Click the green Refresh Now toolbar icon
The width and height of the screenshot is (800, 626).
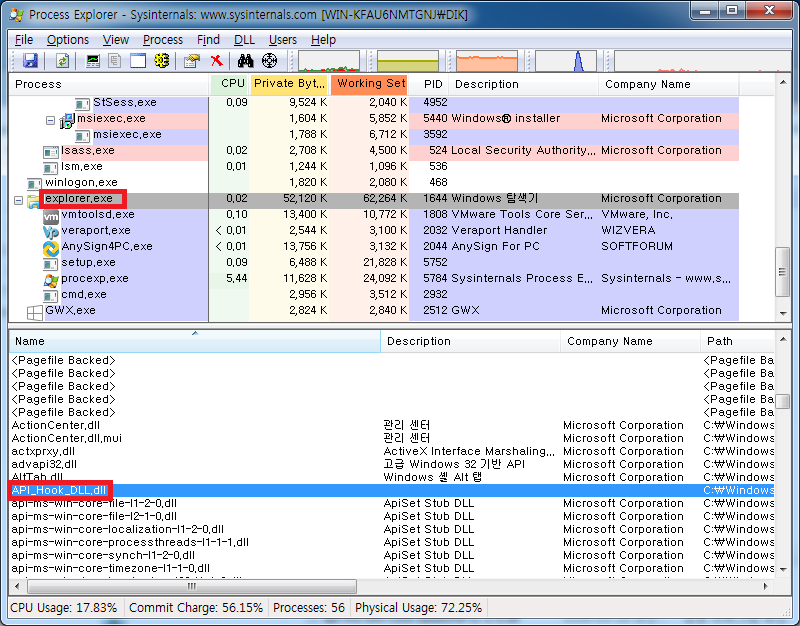coord(62,61)
